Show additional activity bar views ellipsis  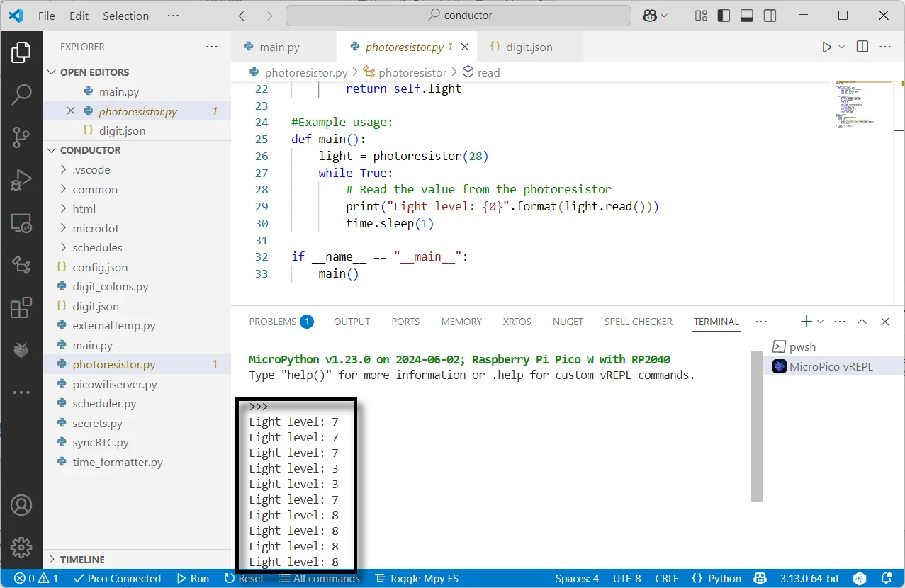coord(21,392)
